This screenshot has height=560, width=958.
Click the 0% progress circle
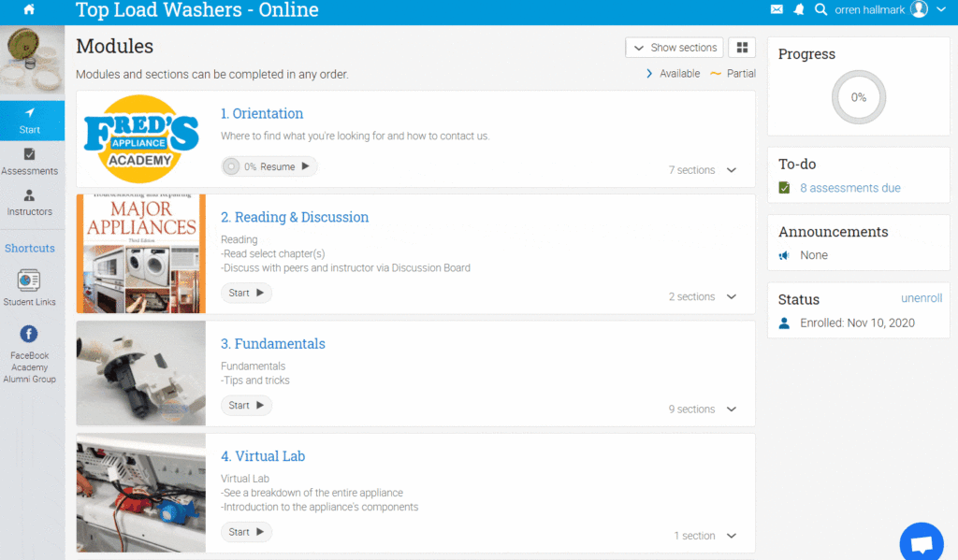click(x=859, y=97)
